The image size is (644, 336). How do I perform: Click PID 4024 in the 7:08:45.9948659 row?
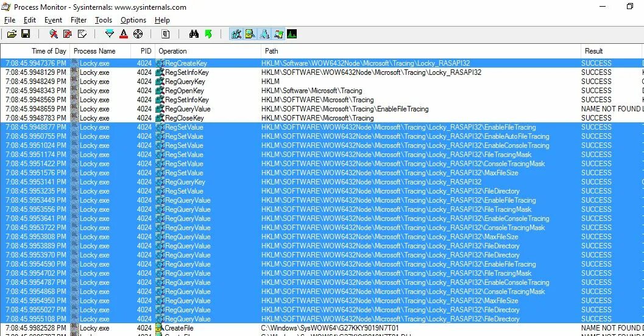tap(144, 109)
